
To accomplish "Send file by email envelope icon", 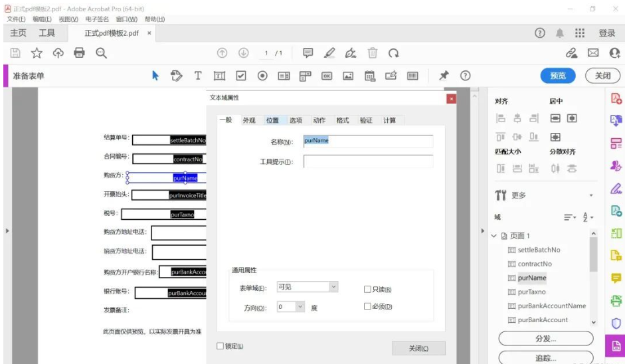I will tap(593, 52).
